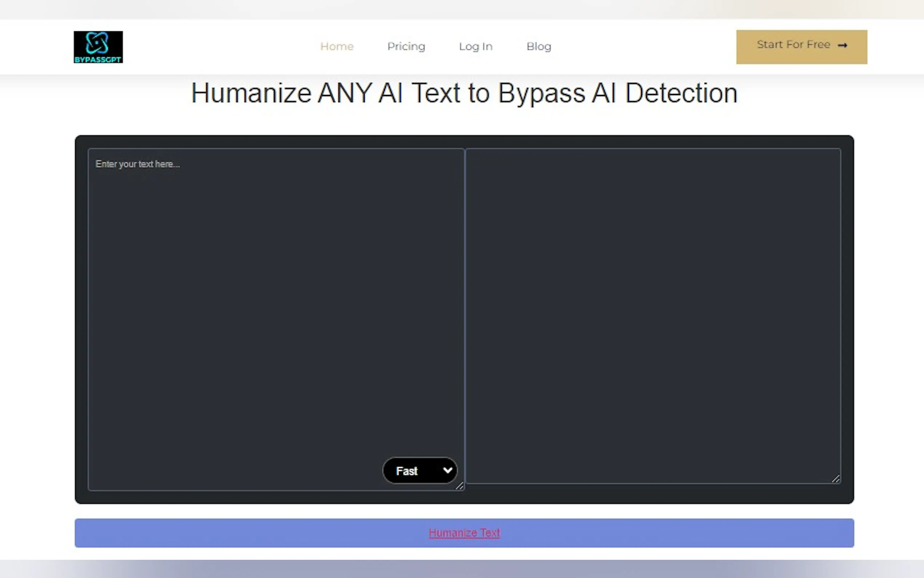Click inside the right output text area
This screenshot has width=924, height=578.
(x=653, y=313)
